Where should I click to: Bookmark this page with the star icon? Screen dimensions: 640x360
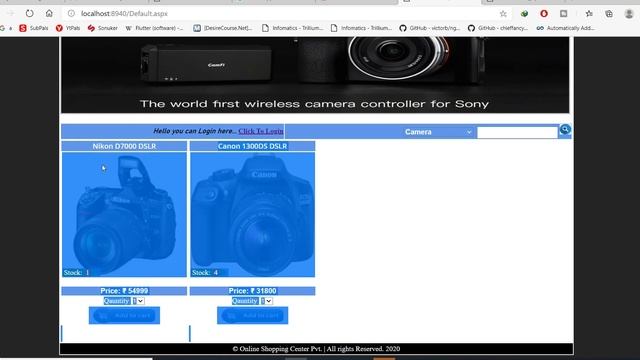pos(503,14)
